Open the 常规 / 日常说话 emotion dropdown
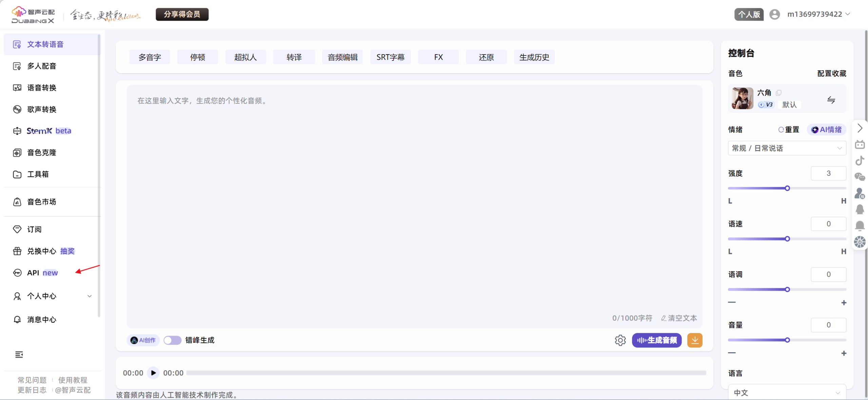868x400 pixels. tap(787, 148)
